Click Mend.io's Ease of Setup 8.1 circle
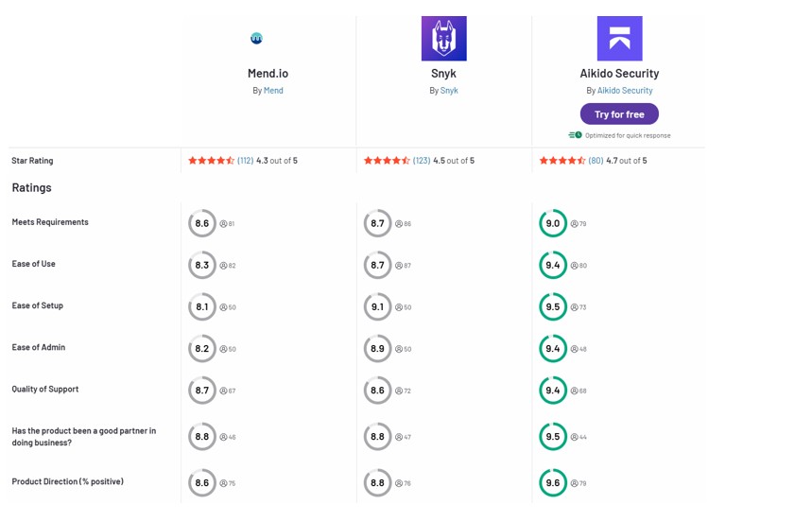The height and width of the screenshot is (522, 812). [x=202, y=306]
